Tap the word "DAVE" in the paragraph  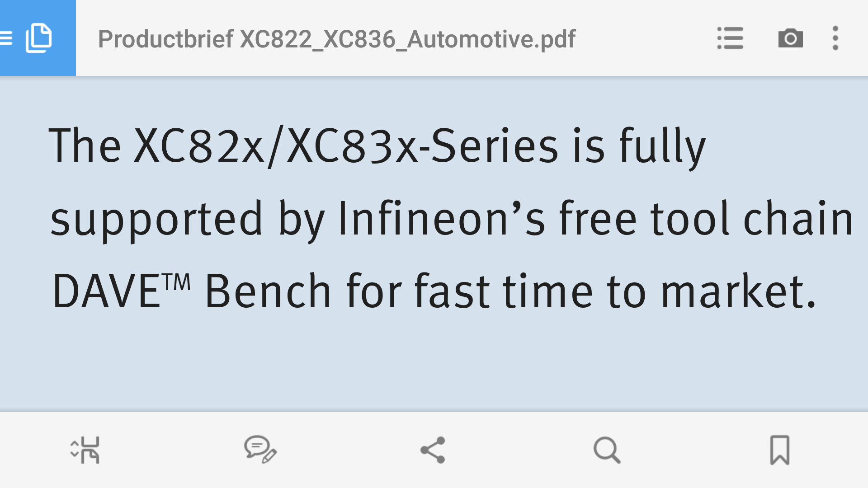coord(107,292)
